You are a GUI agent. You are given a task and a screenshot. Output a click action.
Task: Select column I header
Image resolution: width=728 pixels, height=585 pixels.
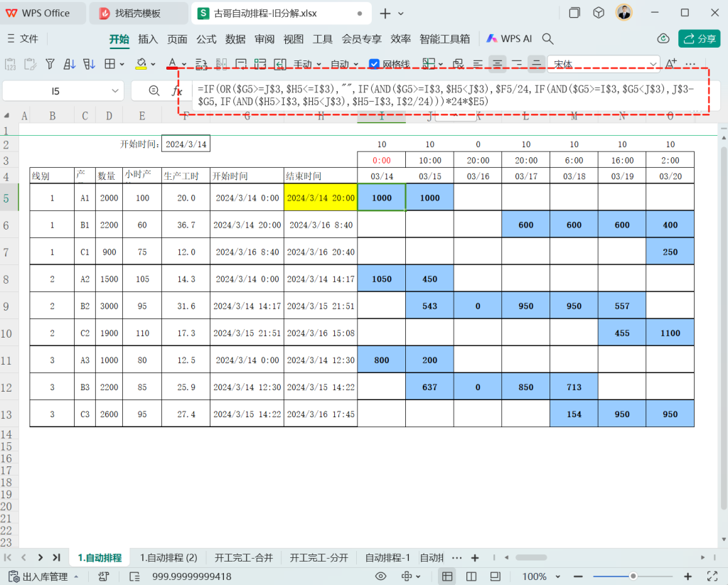(x=382, y=116)
